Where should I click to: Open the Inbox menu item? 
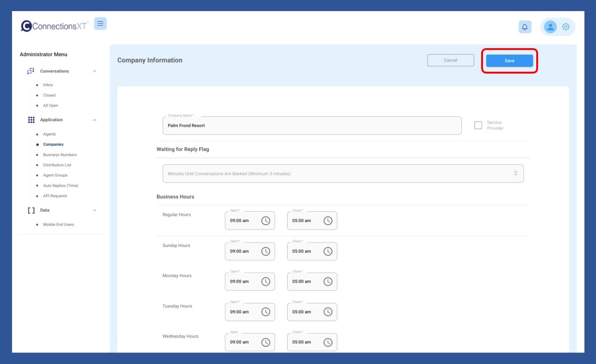(x=48, y=85)
